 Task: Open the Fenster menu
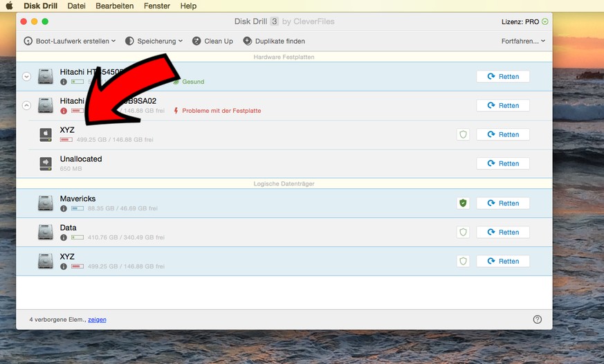click(x=157, y=6)
